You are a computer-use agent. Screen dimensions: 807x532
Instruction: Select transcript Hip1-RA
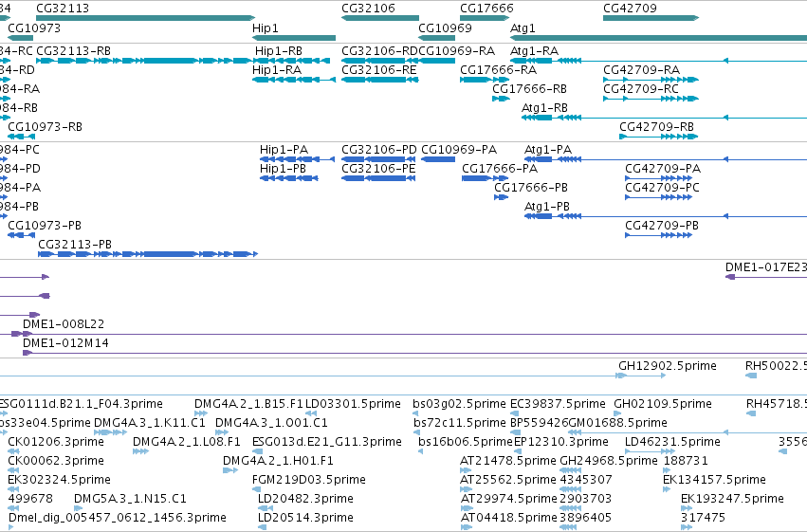tap(294, 80)
